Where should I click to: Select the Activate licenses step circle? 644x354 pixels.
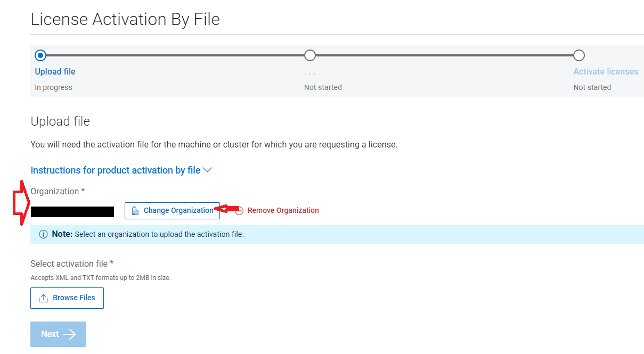click(579, 55)
